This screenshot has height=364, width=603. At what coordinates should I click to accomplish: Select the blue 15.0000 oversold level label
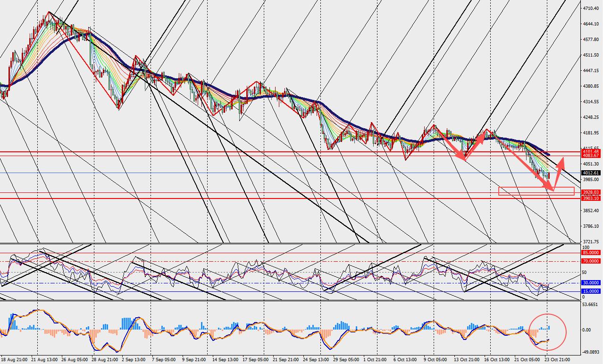click(591, 291)
